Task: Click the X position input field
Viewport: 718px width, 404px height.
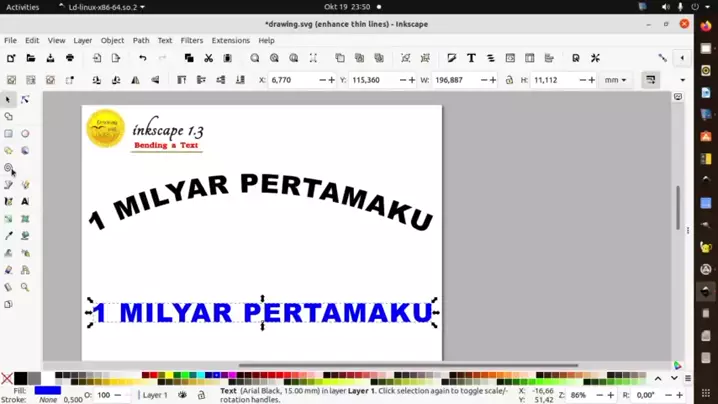Action: (294, 80)
